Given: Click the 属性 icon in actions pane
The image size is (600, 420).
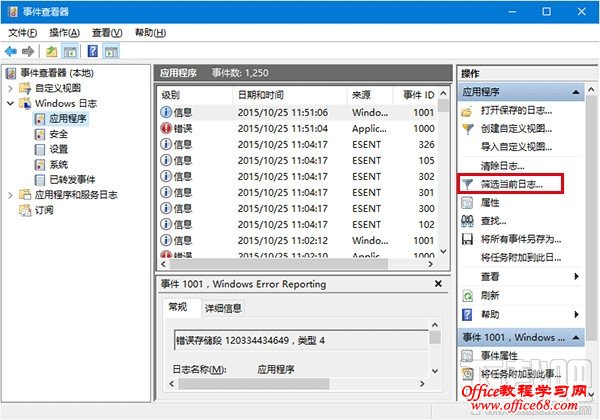Looking at the screenshot, I should (467, 202).
